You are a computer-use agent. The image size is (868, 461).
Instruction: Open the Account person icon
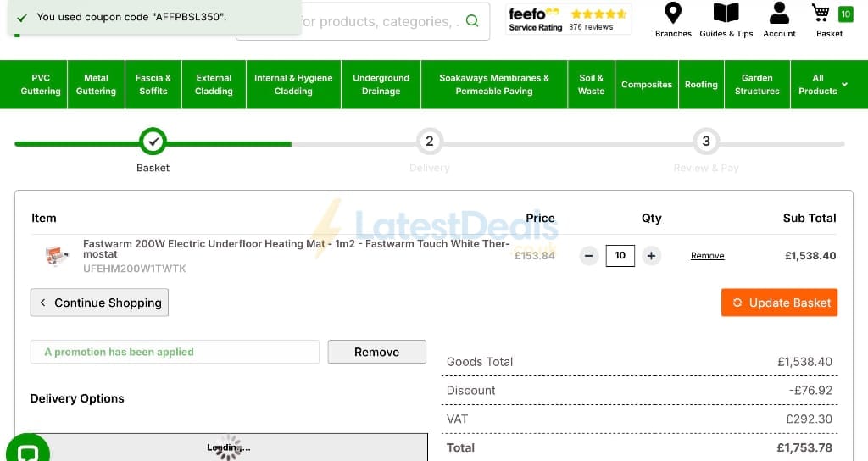coord(779,14)
